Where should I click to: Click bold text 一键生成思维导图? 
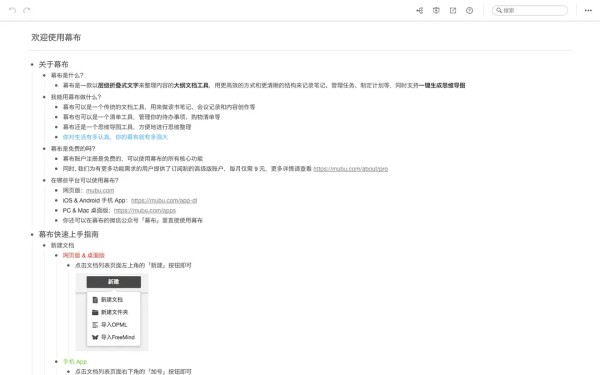442,85
